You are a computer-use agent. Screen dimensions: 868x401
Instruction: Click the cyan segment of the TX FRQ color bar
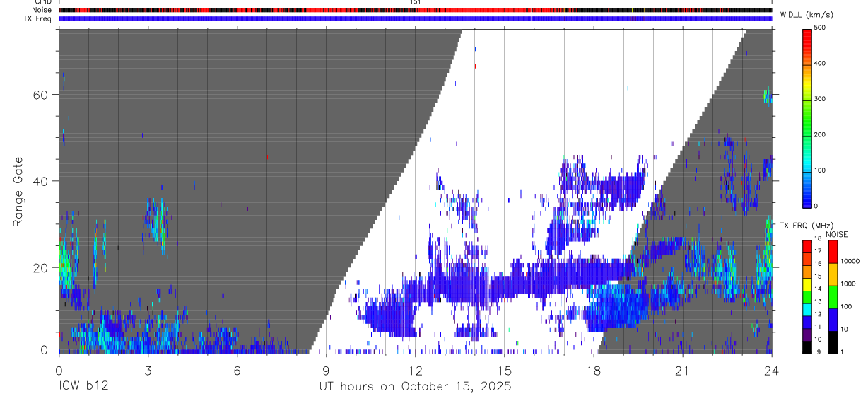click(807, 310)
